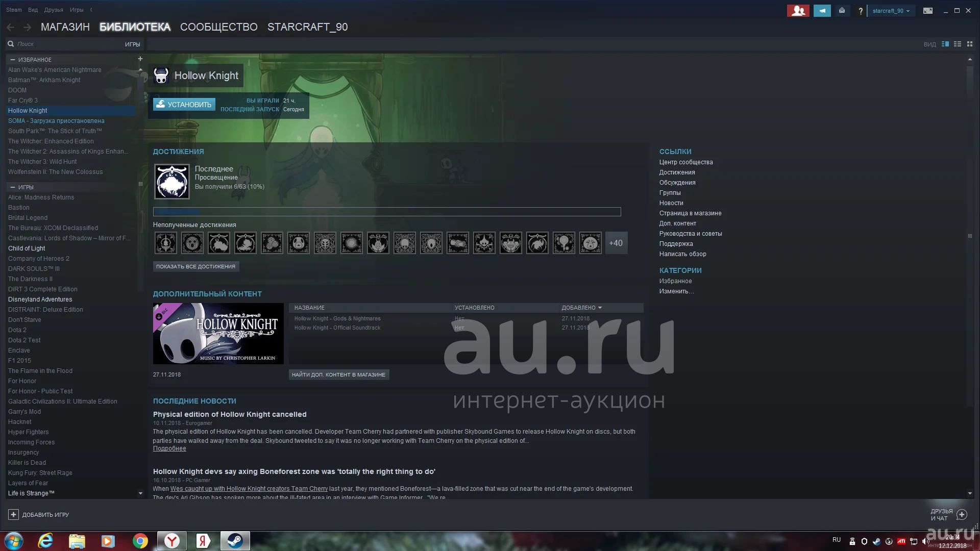Select Hollow Knight - Official Soundtrack row

coord(466,328)
